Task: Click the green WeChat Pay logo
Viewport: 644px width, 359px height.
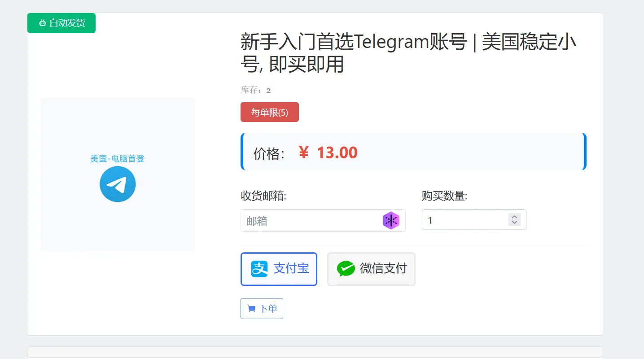Action: tap(346, 269)
